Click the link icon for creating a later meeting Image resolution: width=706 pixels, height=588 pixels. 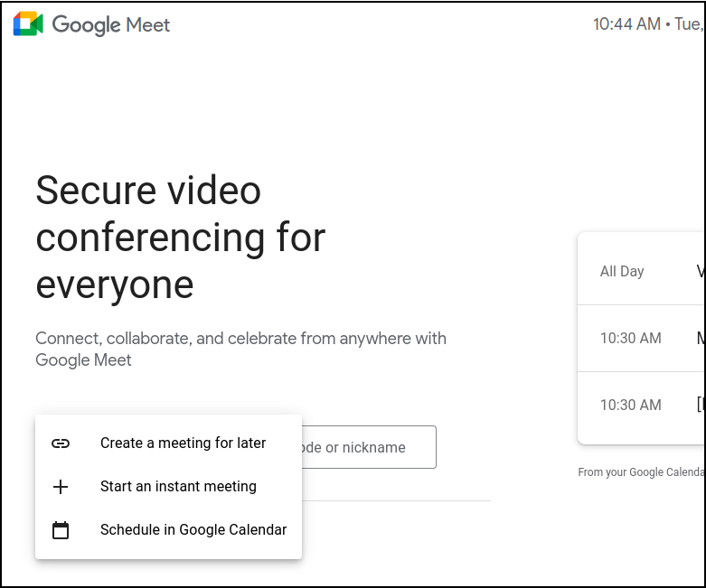(x=61, y=443)
